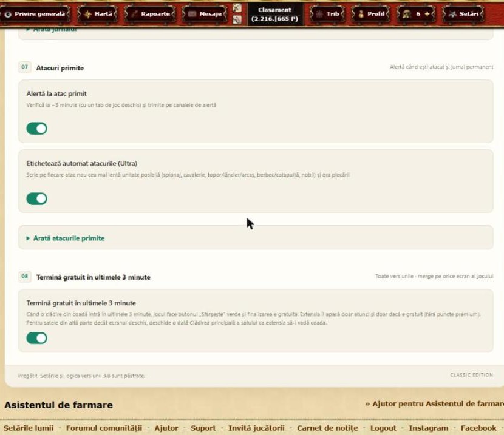Screen dimensions: 504x435
Task: Click the sword icon in Rapoarte
Action: [134, 14]
